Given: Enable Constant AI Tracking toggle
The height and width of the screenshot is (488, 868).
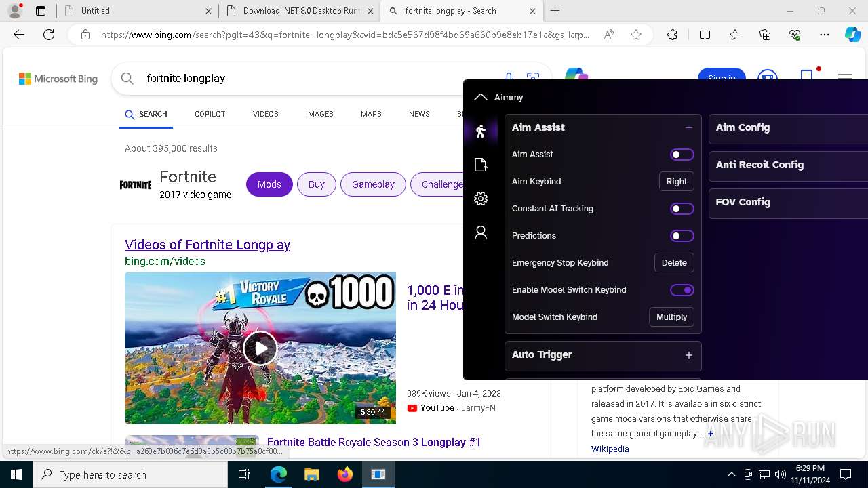Looking at the screenshot, I should [x=682, y=209].
